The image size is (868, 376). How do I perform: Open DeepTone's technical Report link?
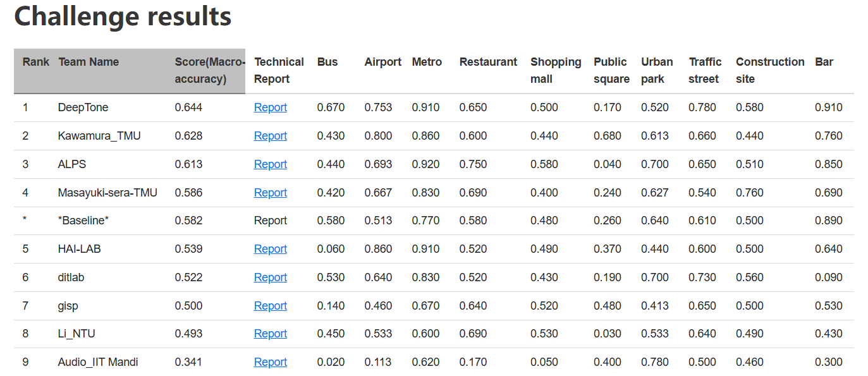[x=270, y=107]
